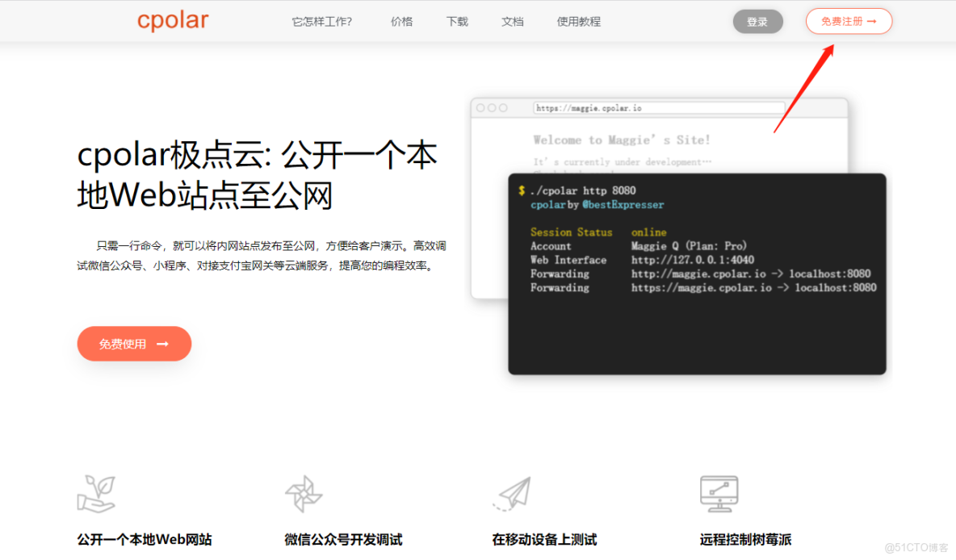Click the 免费注册 button

[x=849, y=21]
